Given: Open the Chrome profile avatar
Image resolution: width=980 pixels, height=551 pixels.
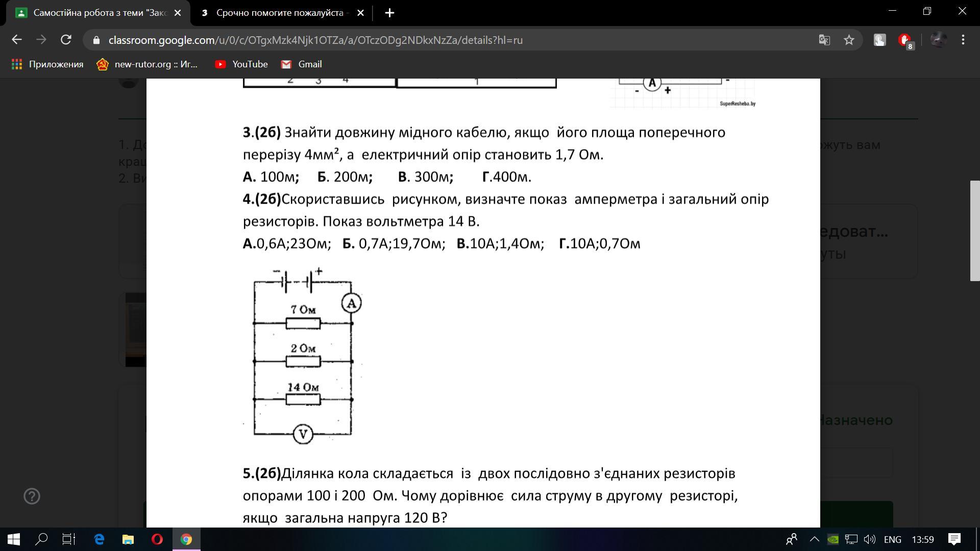Looking at the screenshot, I should point(938,40).
